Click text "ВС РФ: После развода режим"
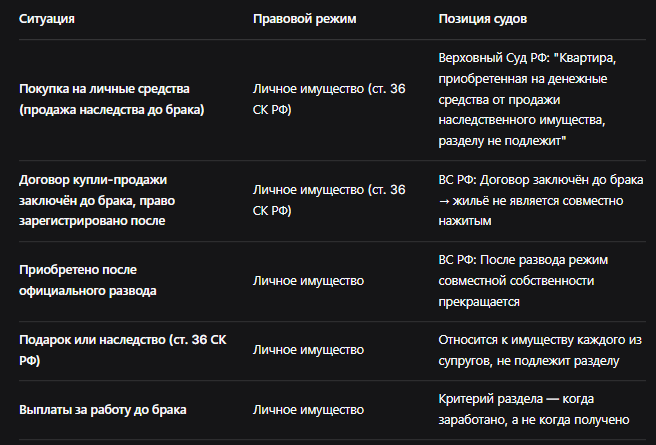Viewport: 656px width, 445px height. click(523, 260)
